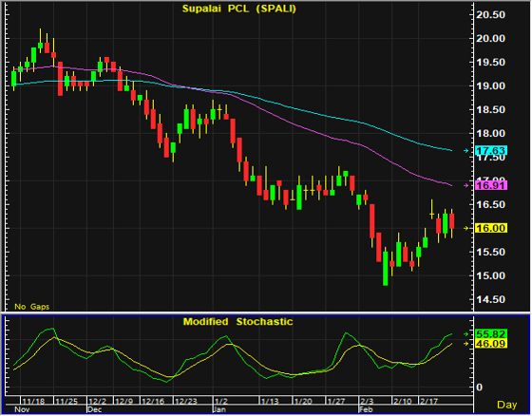Click the yellow 16.00 last price label
The width and height of the screenshot is (532, 416).
click(491, 228)
